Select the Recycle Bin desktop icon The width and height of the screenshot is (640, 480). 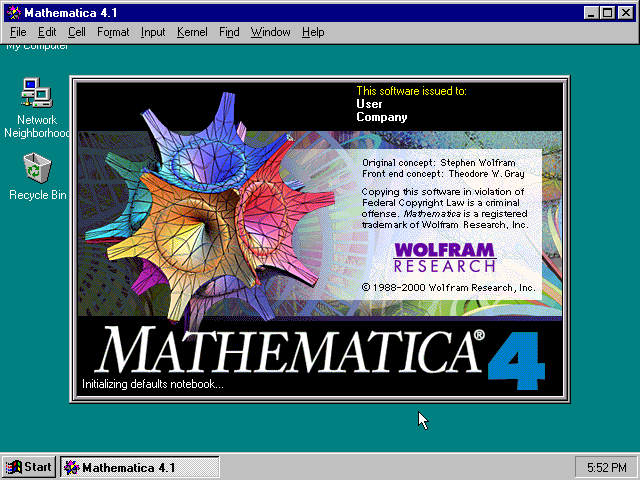37,176
